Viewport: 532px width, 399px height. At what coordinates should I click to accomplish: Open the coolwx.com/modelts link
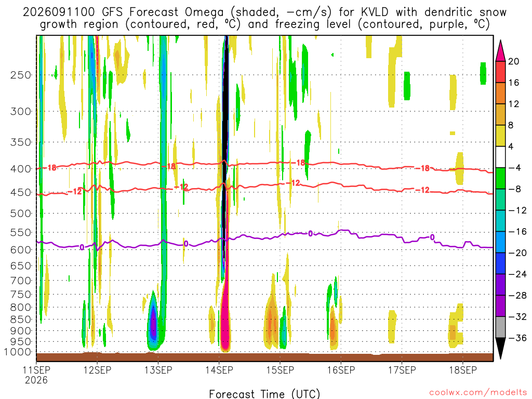point(478,393)
